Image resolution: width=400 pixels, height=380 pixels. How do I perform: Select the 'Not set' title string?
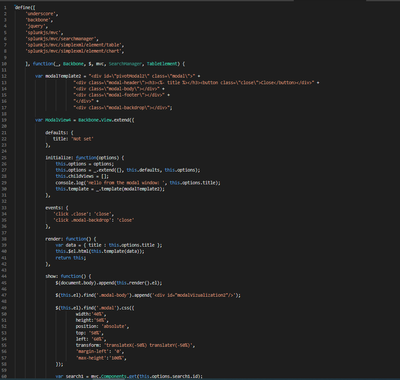click(82, 139)
